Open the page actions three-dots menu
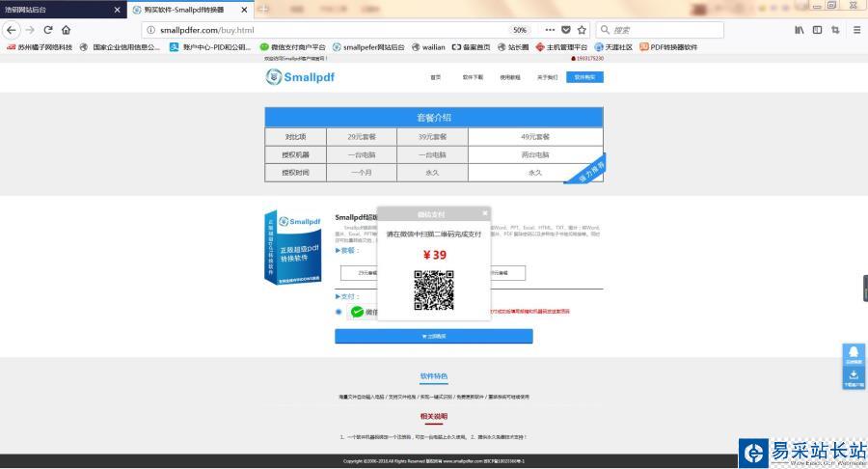 tap(550, 30)
